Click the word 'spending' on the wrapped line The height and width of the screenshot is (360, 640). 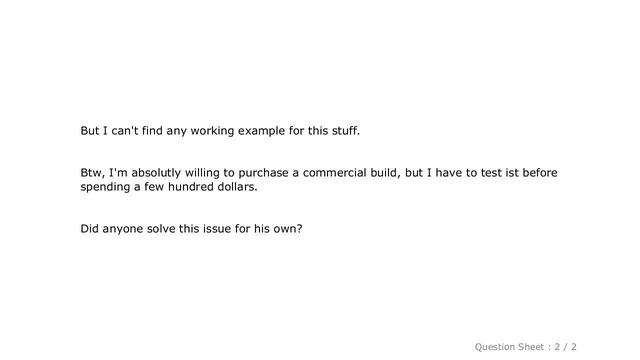click(105, 187)
